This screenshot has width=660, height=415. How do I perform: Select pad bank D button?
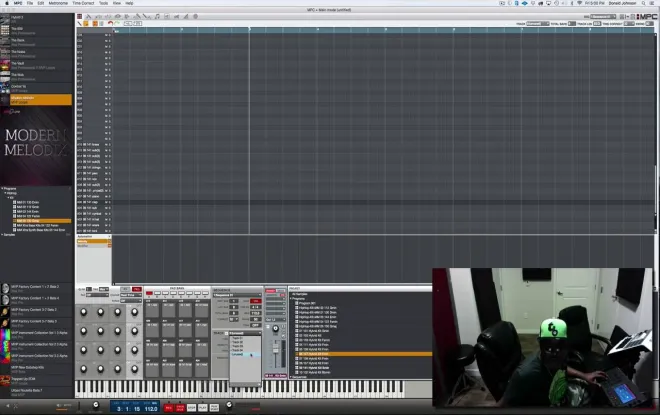click(x=173, y=293)
